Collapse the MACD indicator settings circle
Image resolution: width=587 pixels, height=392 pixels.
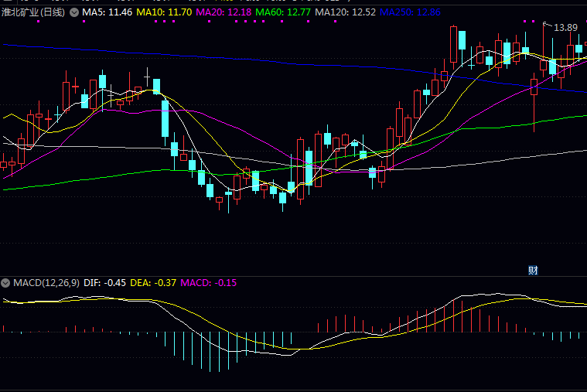click(5, 283)
